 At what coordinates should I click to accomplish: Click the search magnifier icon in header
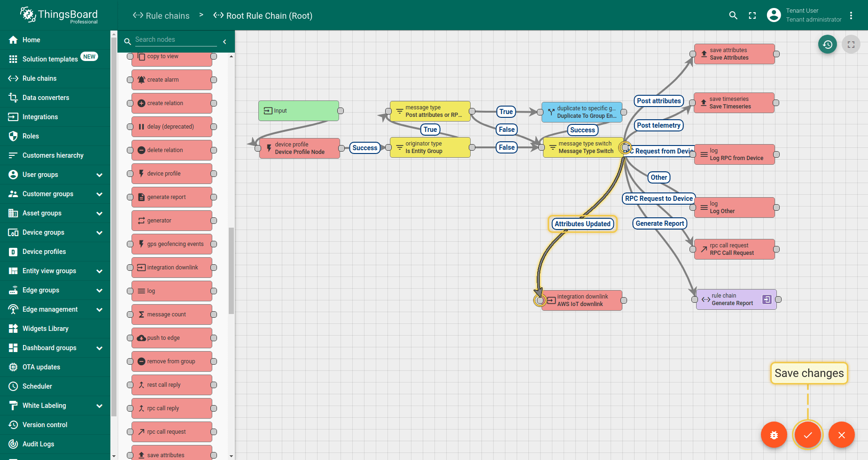[733, 15]
